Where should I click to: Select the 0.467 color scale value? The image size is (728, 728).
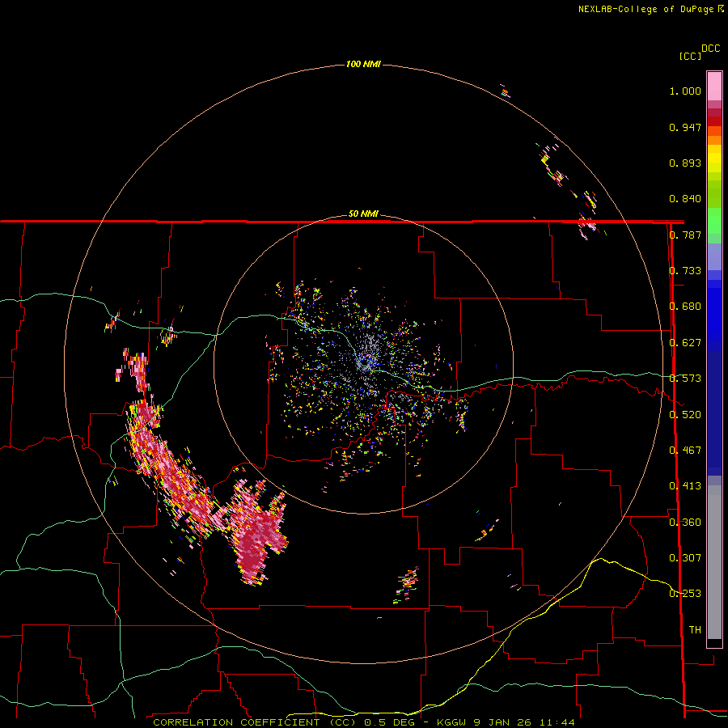tap(685, 450)
